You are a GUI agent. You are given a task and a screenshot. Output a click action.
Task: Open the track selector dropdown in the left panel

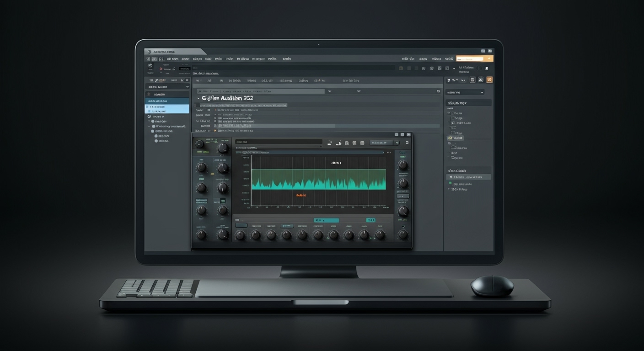pos(167,86)
